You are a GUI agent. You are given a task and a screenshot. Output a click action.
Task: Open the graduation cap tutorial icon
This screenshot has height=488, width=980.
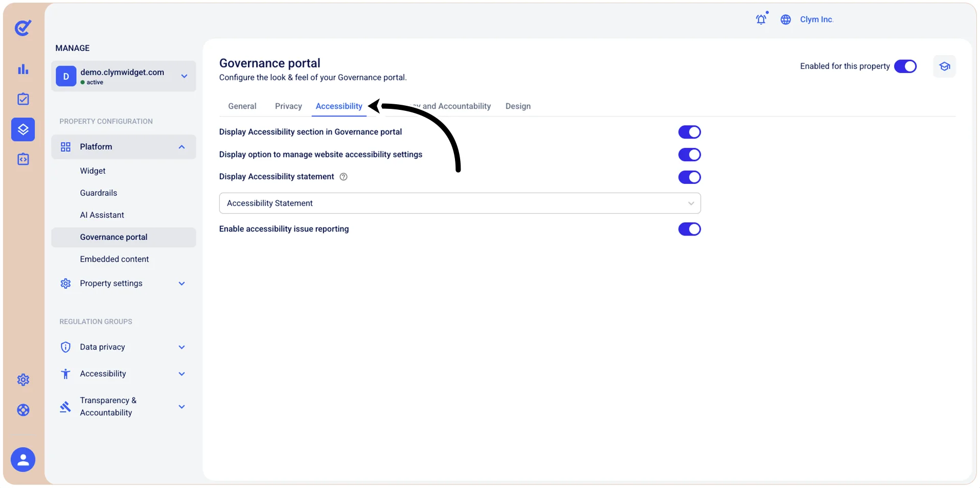click(944, 66)
